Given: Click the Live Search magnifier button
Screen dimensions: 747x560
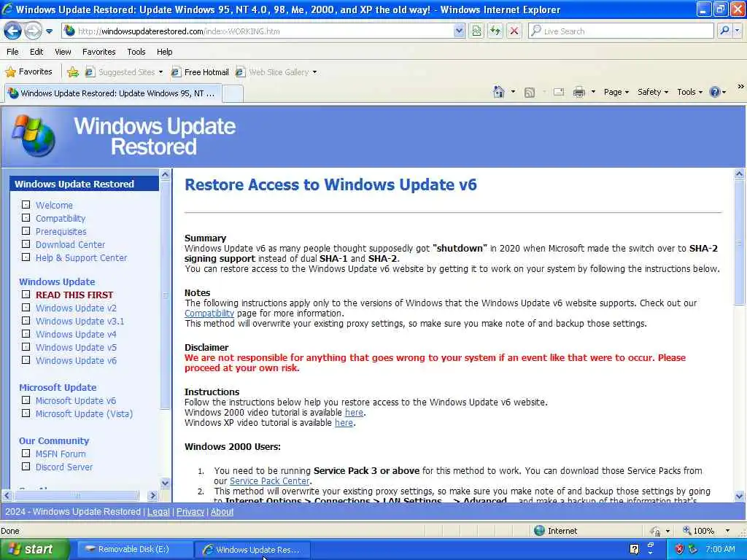Looking at the screenshot, I should 724,31.
